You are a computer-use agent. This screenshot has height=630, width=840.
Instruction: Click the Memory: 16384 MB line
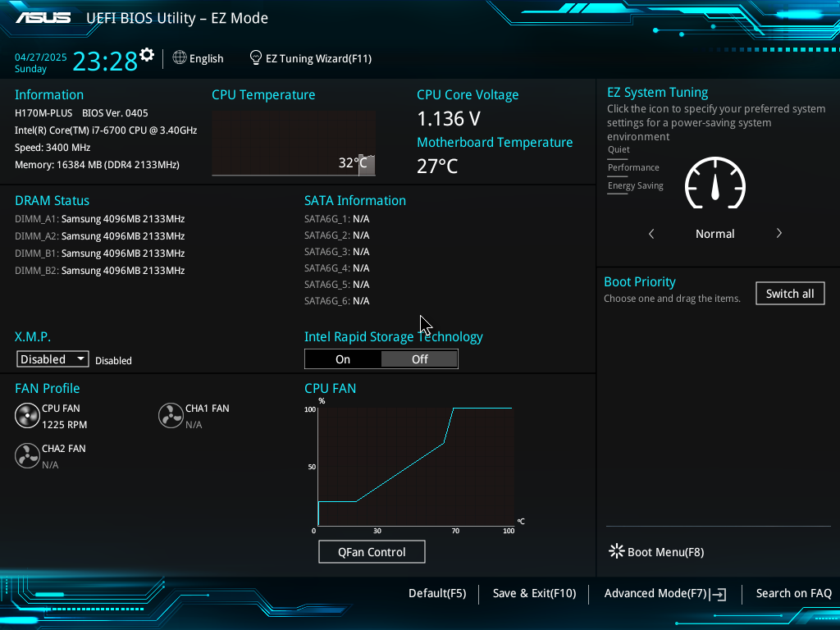[x=97, y=165]
